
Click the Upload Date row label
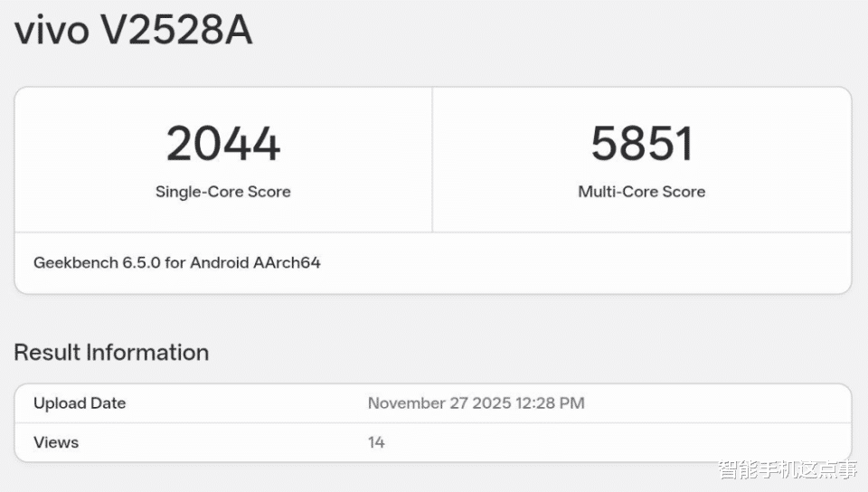(80, 403)
